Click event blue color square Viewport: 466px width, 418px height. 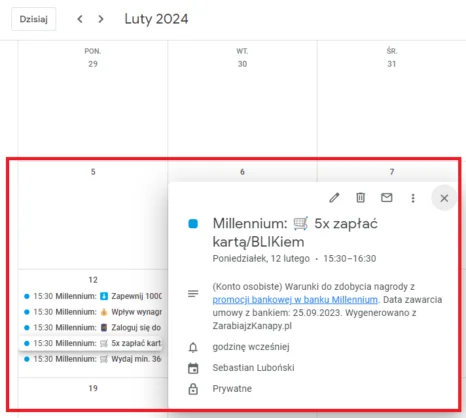point(193,224)
